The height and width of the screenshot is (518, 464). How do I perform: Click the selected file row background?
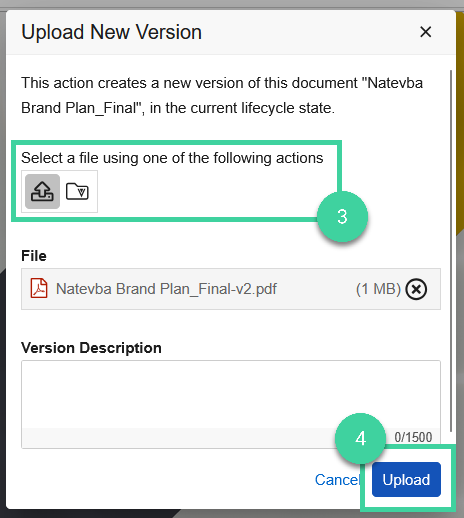(x=231, y=289)
